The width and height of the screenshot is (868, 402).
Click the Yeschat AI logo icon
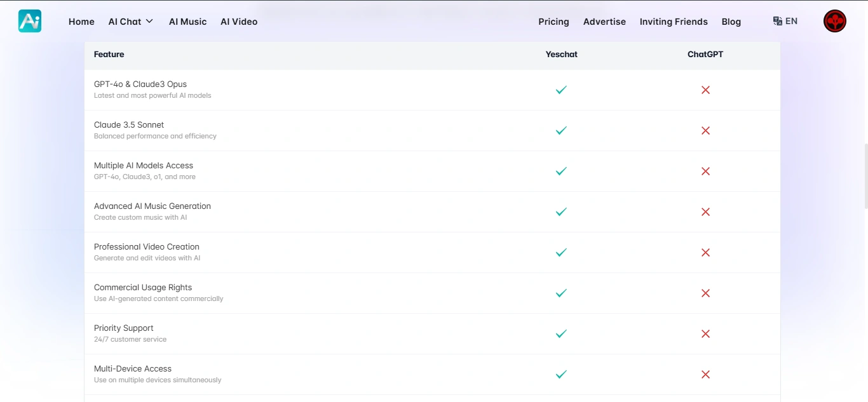point(30,21)
